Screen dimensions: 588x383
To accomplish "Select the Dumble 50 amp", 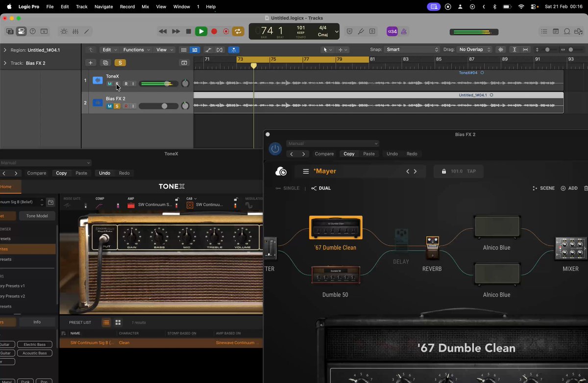I will 336,275.
